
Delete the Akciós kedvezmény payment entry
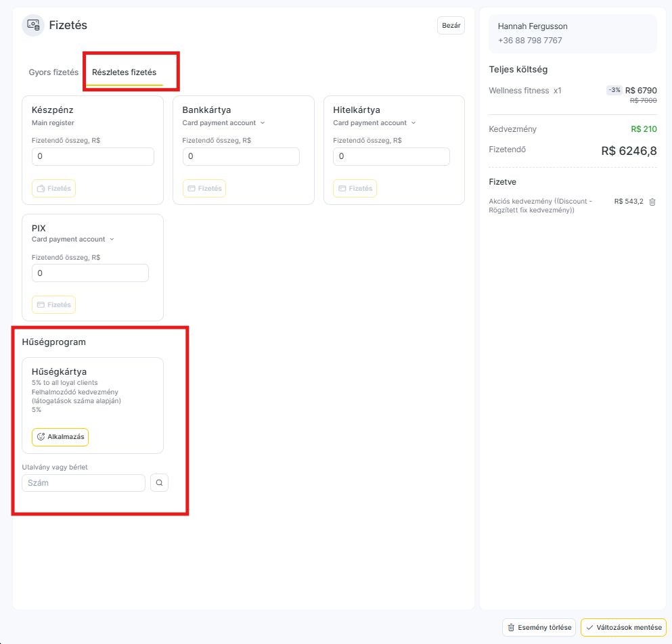[x=652, y=202]
